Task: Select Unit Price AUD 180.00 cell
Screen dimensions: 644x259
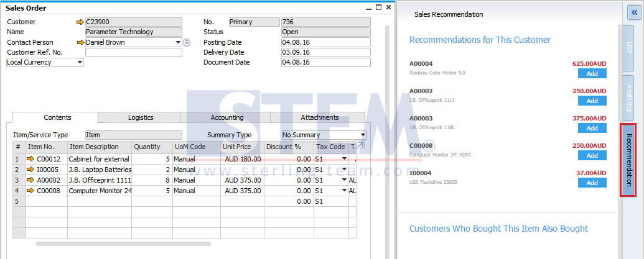Action: [242, 159]
